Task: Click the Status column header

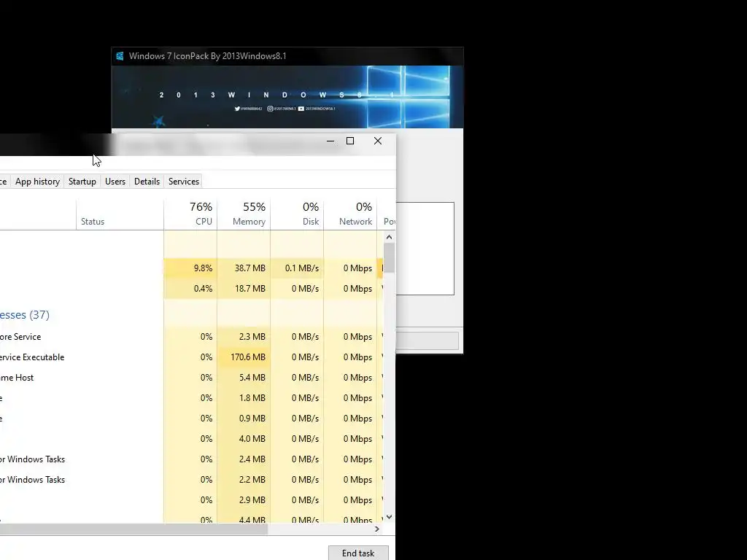Action: coord(120,214)
